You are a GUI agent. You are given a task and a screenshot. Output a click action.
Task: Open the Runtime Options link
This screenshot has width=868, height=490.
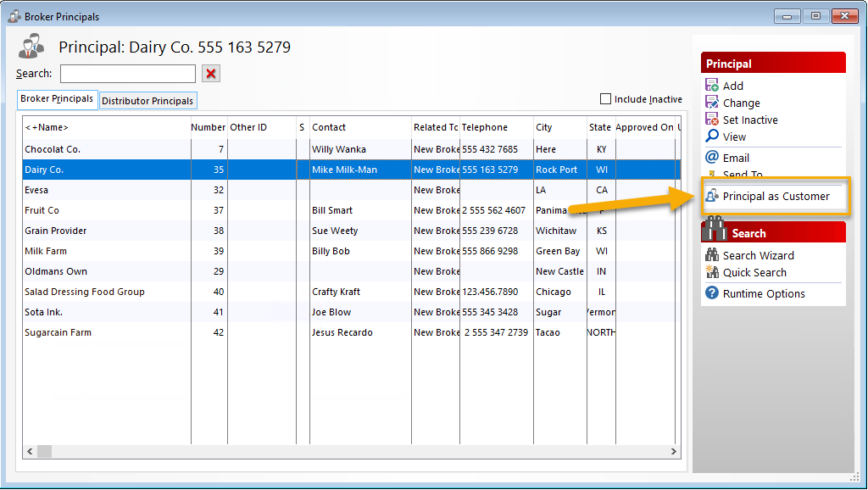(764, 293)
